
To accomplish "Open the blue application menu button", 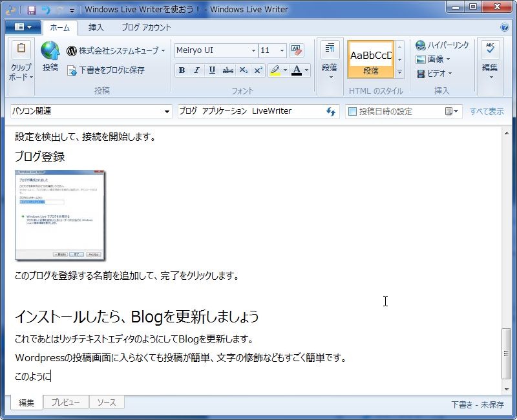I will click(23, 27).
